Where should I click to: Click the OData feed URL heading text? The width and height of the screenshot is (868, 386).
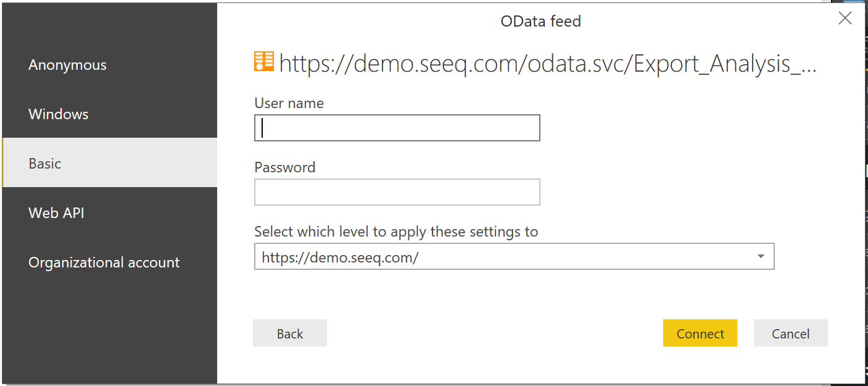[x=537, y=64]
